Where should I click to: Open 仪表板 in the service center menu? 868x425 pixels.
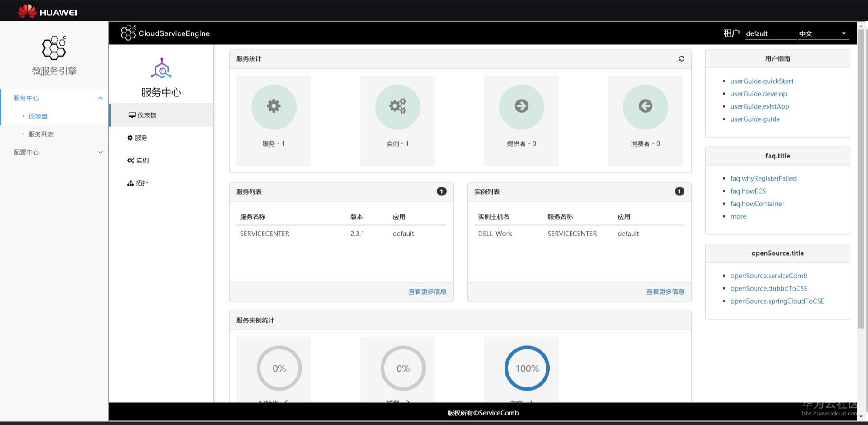pos(162,115)
